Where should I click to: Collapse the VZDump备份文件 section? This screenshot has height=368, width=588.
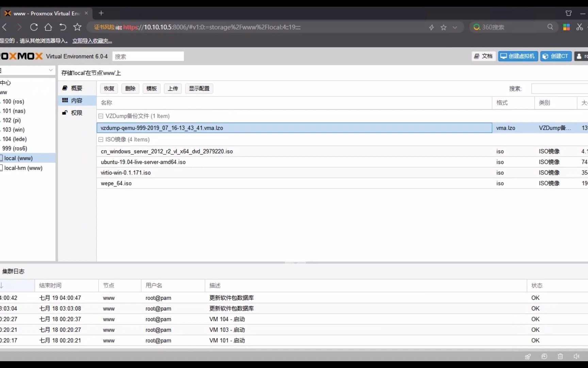[x=101, y=116]
